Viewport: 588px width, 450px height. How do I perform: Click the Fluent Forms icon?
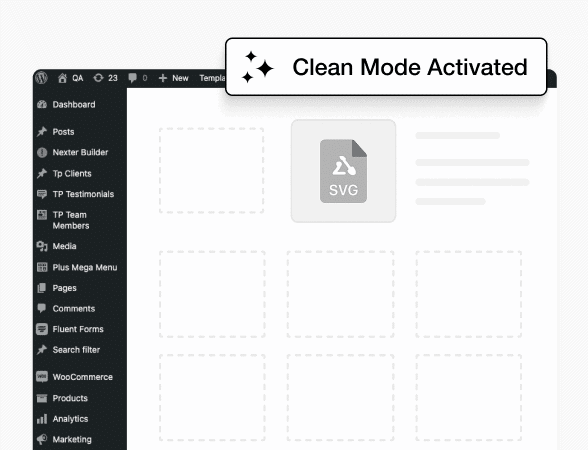(42, 329)
